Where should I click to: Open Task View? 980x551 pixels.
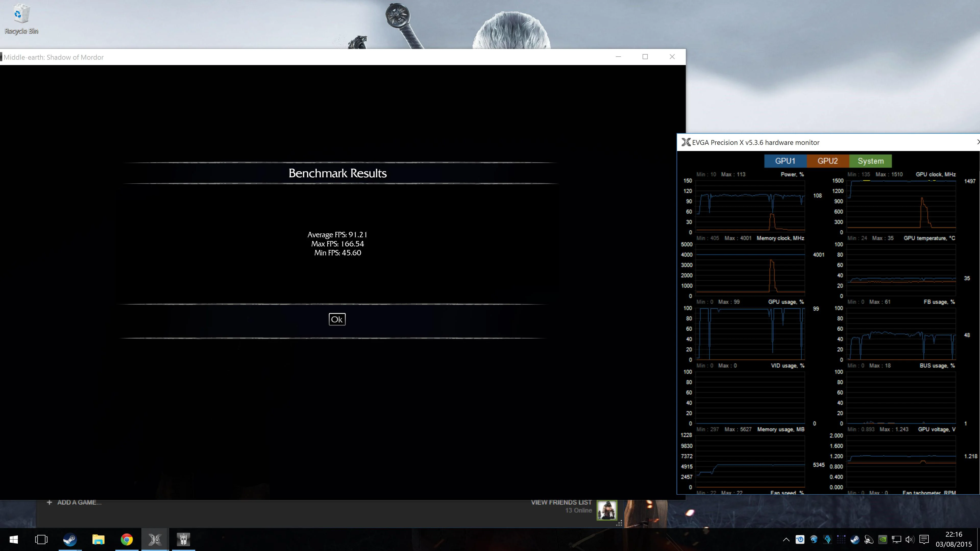tap(41, 539)
